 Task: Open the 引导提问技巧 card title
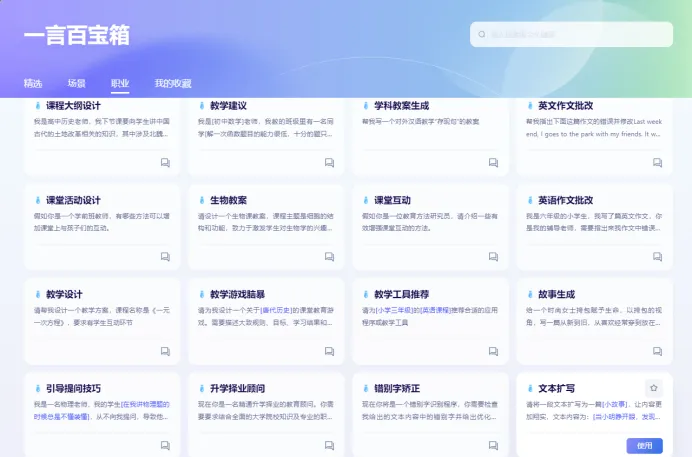pos(73,388)
